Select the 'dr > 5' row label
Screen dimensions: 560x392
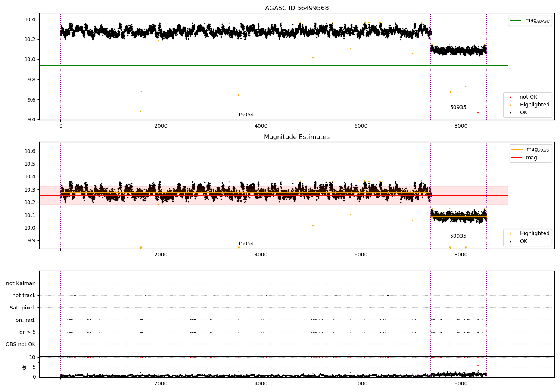[x=28, y=332]
